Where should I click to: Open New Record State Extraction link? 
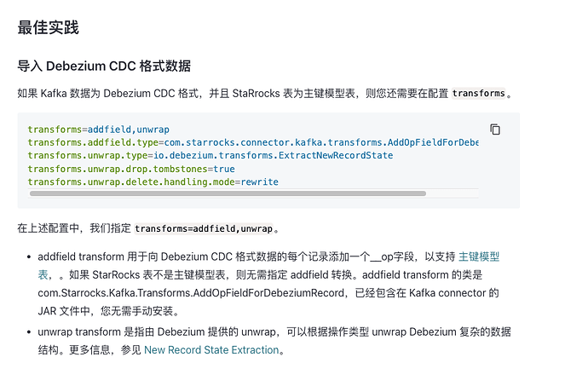211,350
